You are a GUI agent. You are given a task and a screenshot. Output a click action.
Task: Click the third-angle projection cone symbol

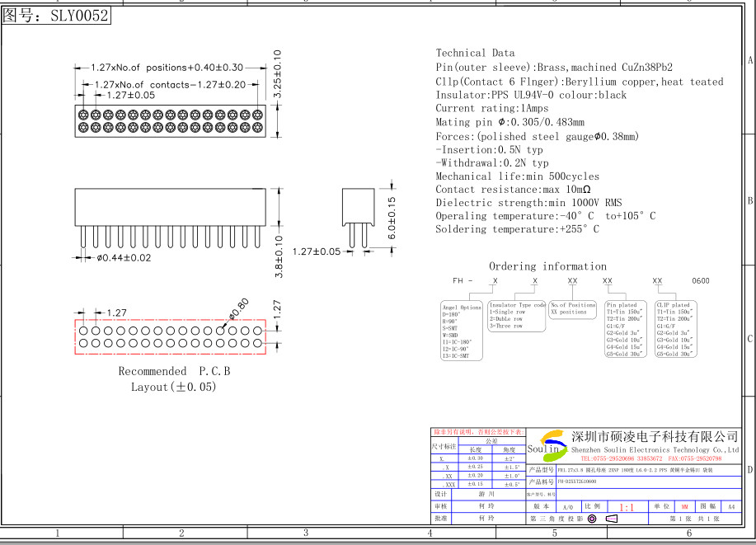pyautogui.click(x=612, y=519)
